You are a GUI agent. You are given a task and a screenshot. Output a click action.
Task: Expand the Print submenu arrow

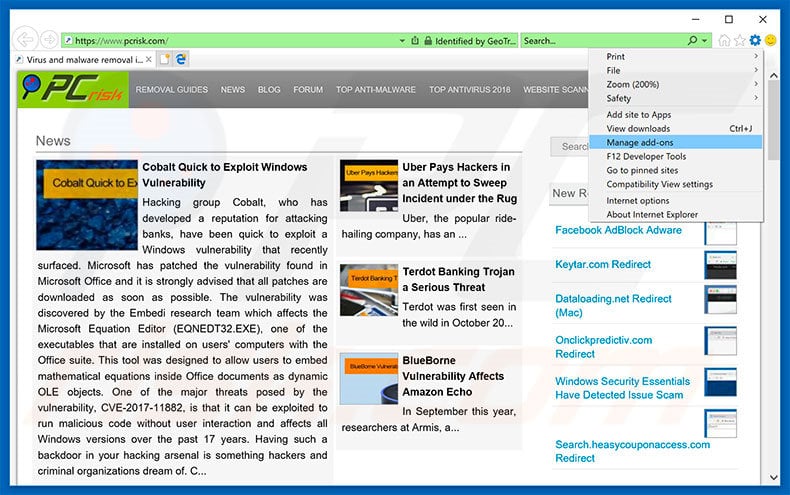pos(756,56)
